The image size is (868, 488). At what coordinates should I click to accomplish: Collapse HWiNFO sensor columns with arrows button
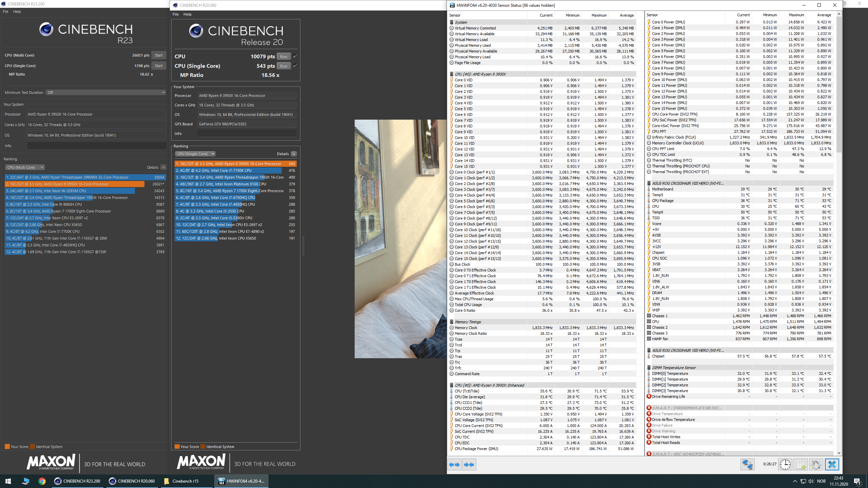pos(469,465)
